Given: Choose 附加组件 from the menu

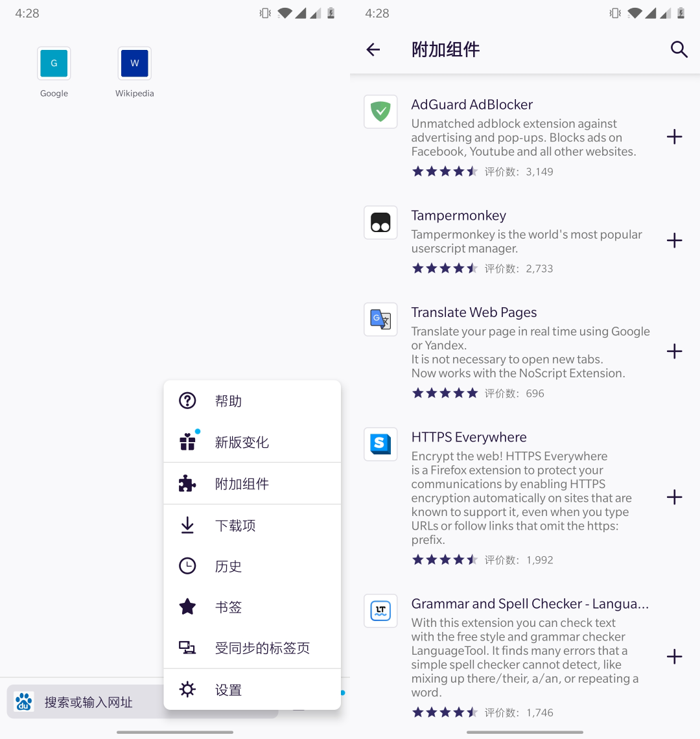Looking at the screenshot, I should coord(252,484).
